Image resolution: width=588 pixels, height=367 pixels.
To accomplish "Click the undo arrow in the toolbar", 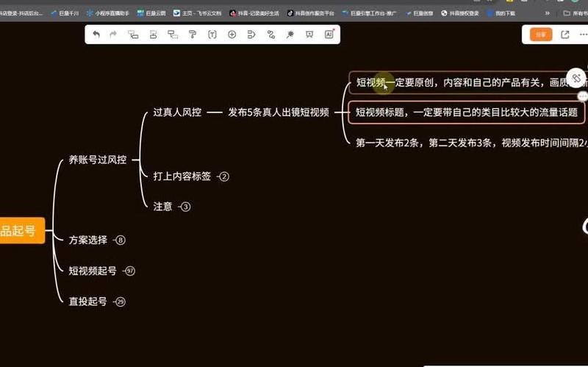I will 96,35.
